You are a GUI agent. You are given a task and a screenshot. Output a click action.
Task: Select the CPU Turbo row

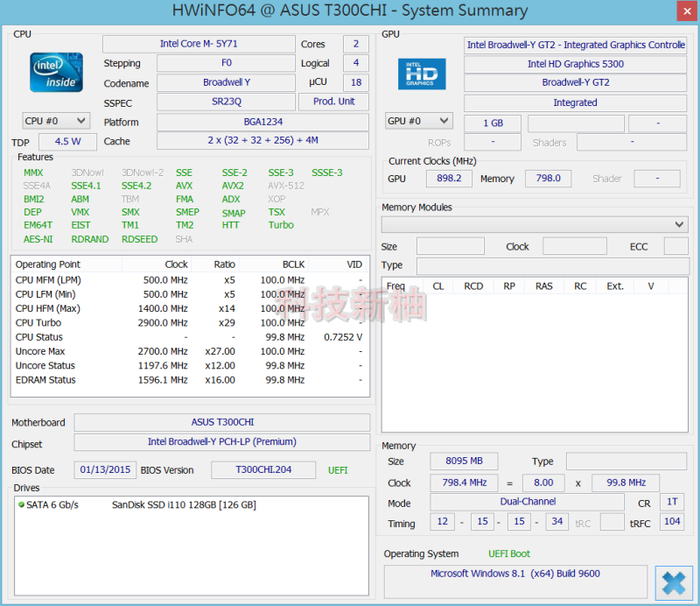coord(189,323)
